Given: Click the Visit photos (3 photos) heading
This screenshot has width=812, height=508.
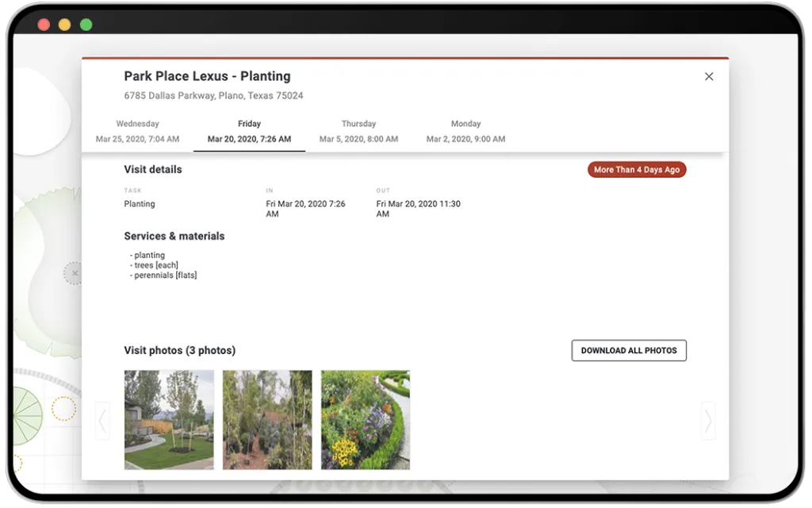Looking at the screenshot, I should click(180, 350).
